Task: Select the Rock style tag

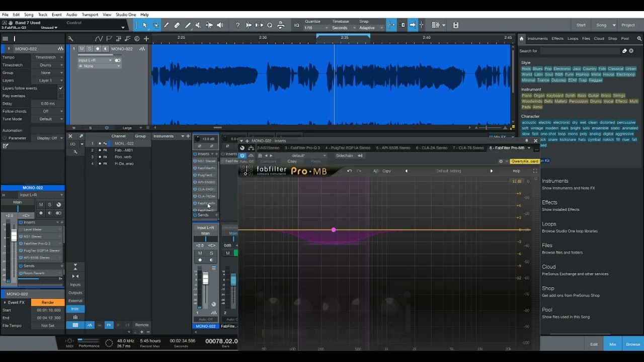Action: coord(526,69)
